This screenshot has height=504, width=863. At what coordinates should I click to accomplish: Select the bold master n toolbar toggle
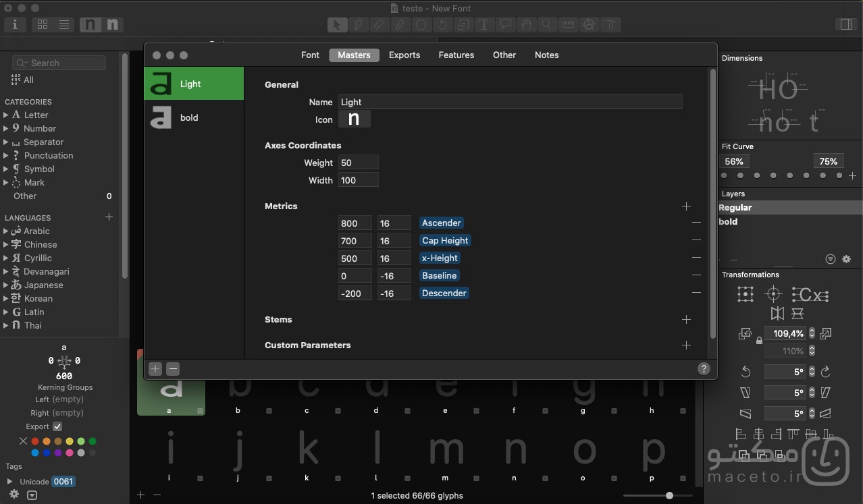(x=112, y=25)
